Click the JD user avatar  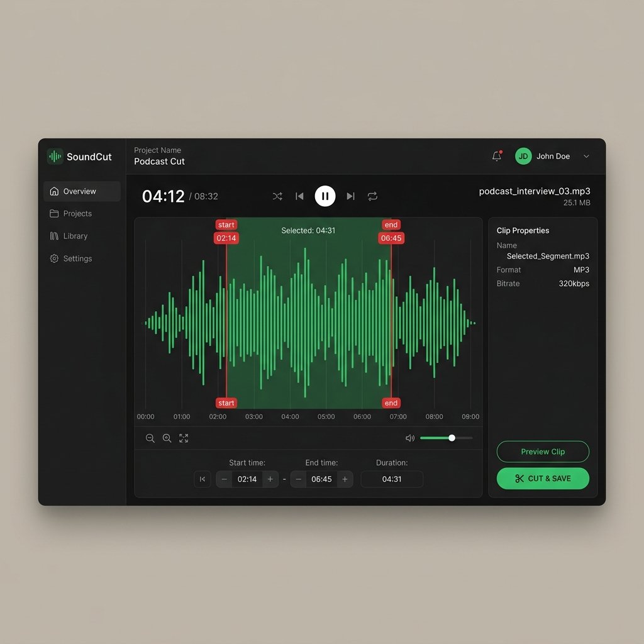click(523, 156)
